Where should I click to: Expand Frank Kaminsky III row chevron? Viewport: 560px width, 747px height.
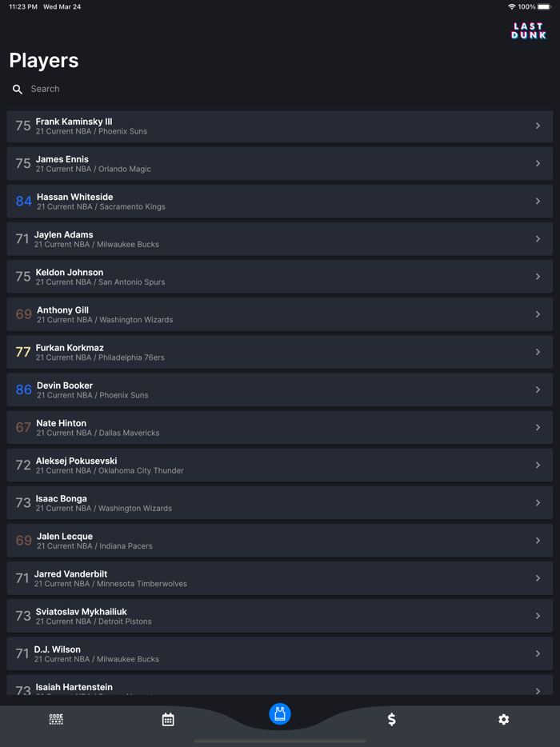[538, 126]
